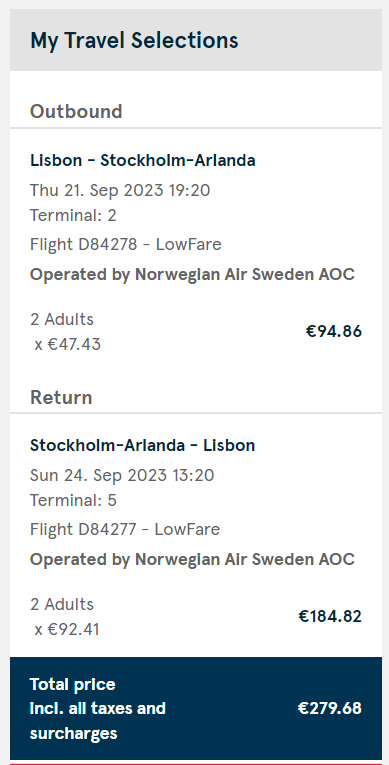This screenshot has height=765, width=389.
Task: Click the €184.82 return subtotal
Action: pyautogui.click(x=330, y=616)
